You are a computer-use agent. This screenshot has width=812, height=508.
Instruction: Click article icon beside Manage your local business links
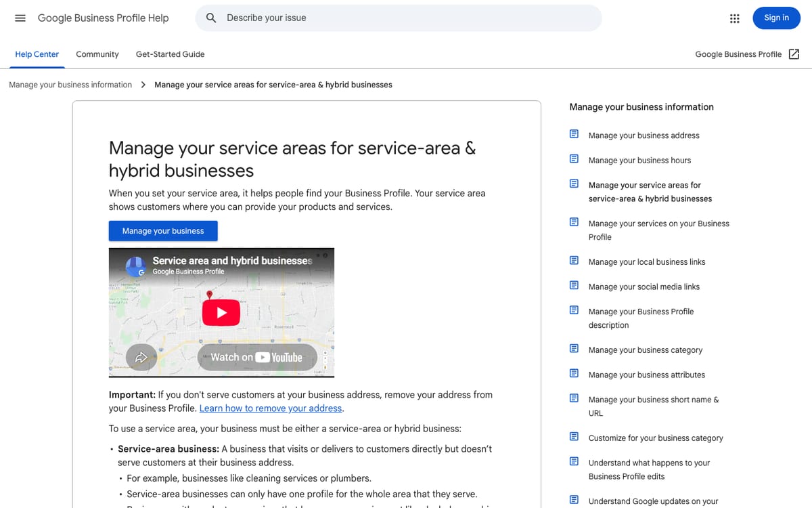(x=574, y=261)
